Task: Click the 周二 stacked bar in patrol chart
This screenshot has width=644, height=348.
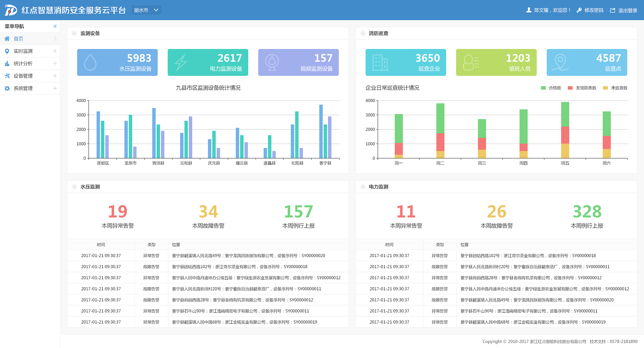Action: [440, 131]
